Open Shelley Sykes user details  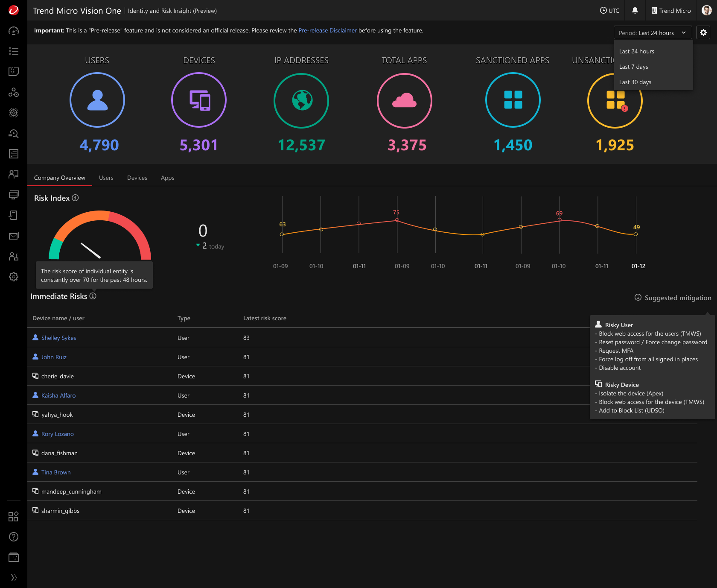[58, 338]
